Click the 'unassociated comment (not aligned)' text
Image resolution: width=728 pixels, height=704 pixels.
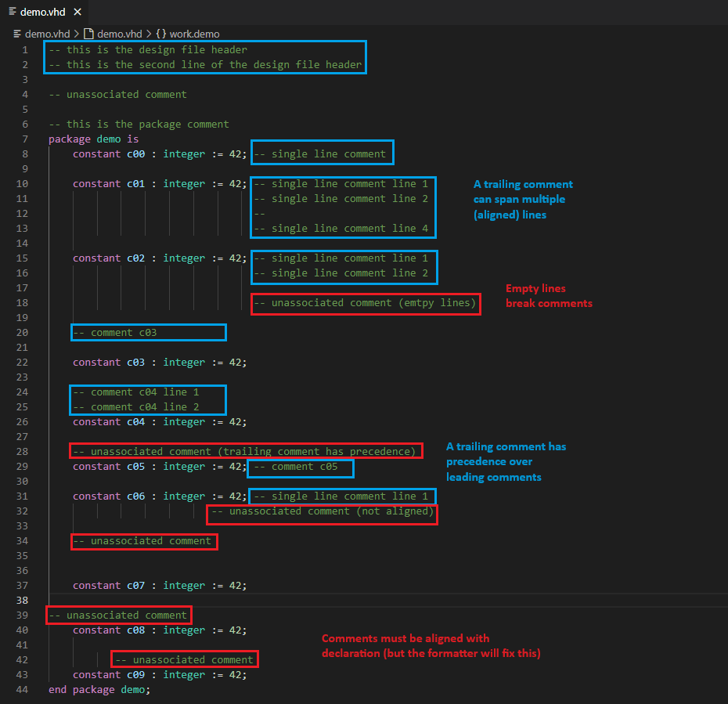(323, 511)
